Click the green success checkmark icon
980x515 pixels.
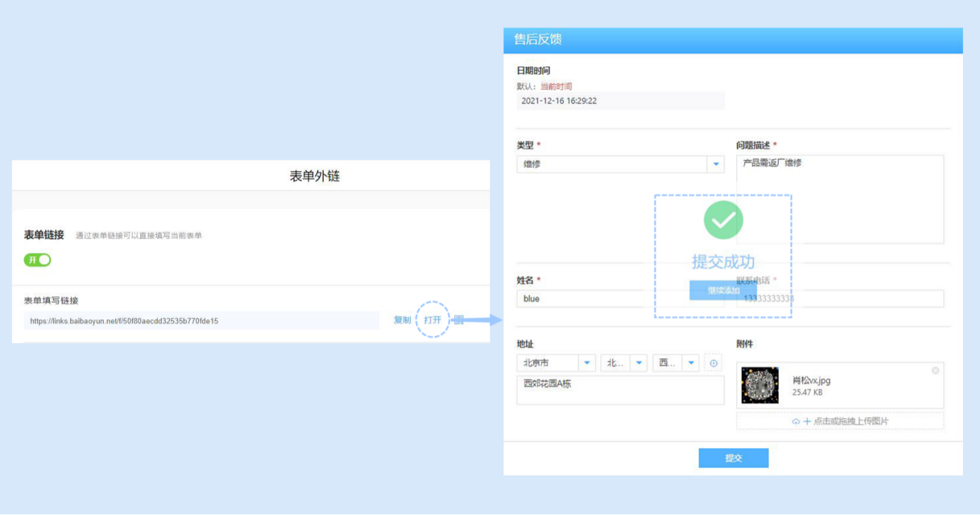(x=723, y=221)
